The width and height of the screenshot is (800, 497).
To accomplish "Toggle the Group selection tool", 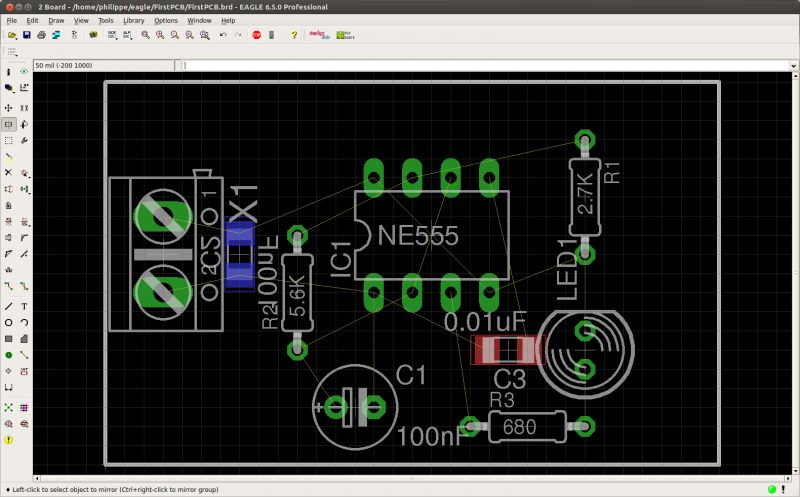I will pos(9,140).
